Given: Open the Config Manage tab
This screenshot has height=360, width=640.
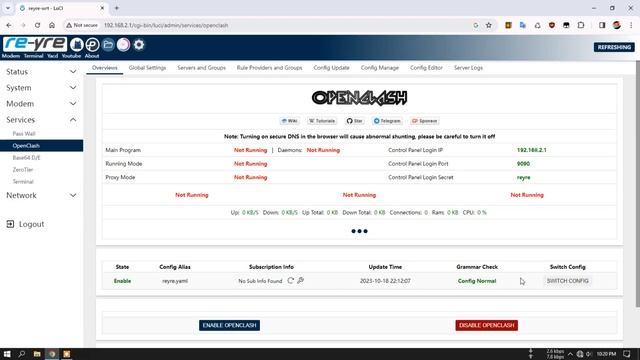Looking at the screenshot, I should pos(380,68).
